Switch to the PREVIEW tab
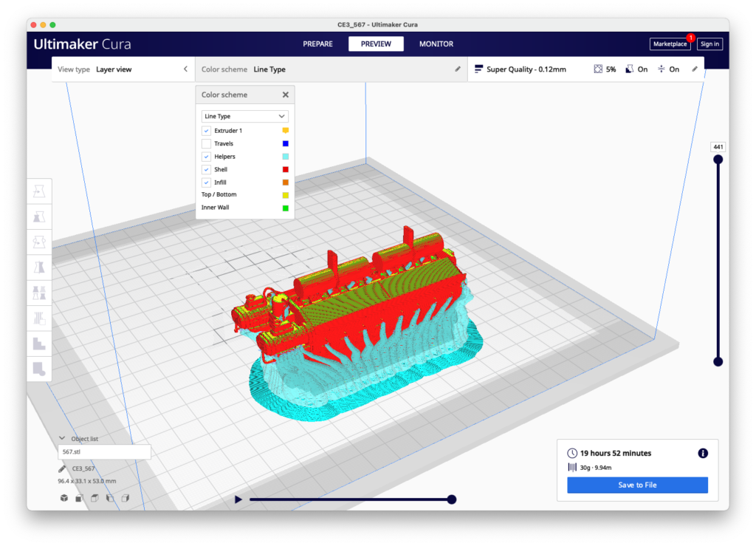Image resolution: width=756 pixels, height=546 pixels. click(376, 44)
